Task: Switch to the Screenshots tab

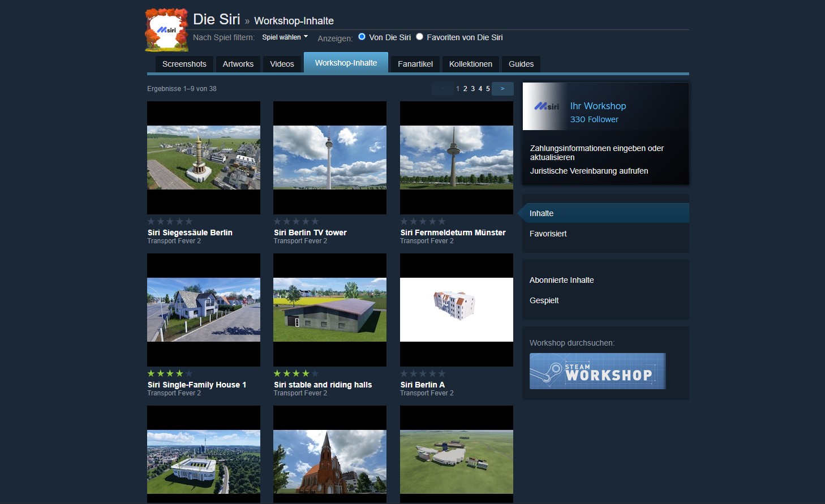Action: click(184, 64)
